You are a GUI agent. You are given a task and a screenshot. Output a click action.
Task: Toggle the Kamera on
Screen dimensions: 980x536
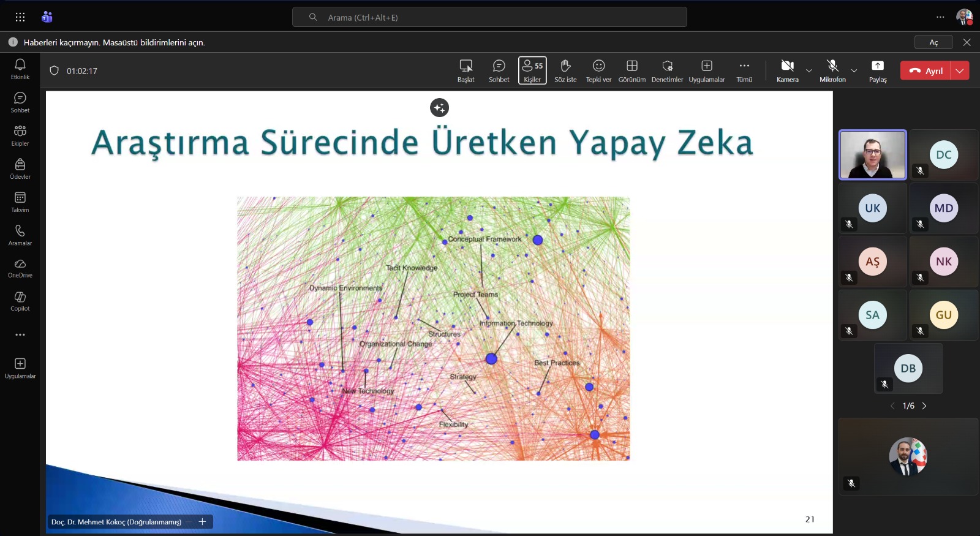click(x=787, y=70)
